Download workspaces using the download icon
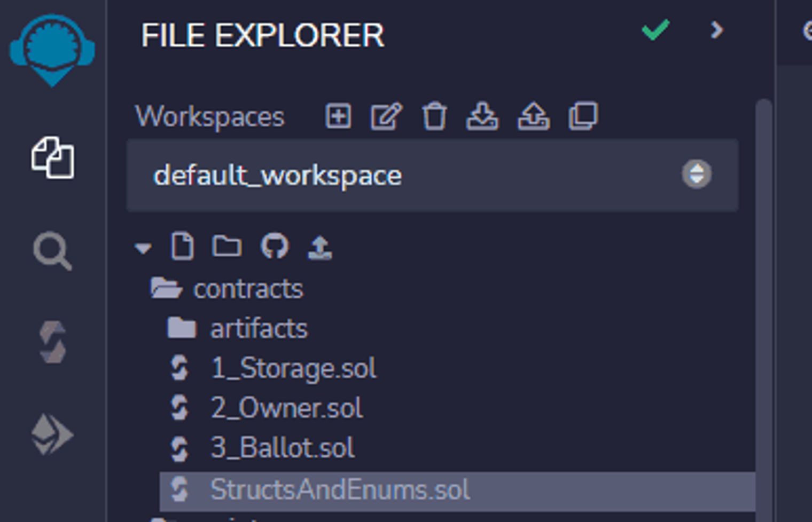This screenshot has height=522, width=812. coord(482,116)
